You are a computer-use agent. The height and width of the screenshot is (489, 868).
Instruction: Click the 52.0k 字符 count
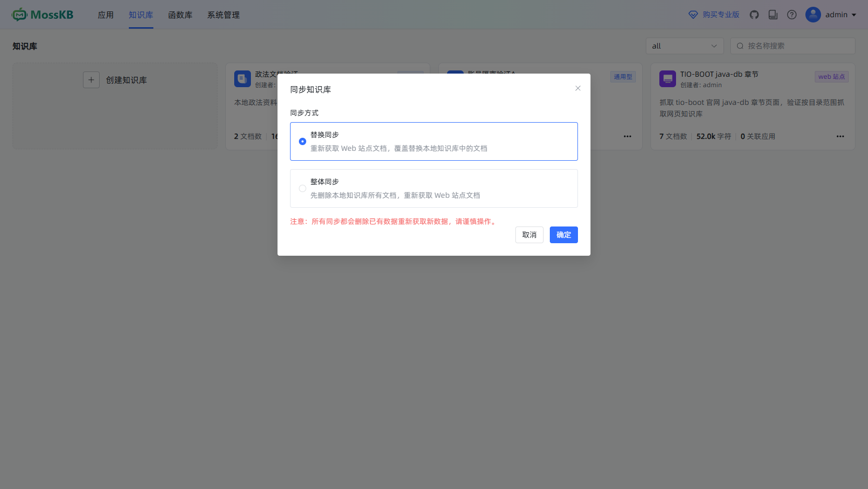[x=714, y=136]
